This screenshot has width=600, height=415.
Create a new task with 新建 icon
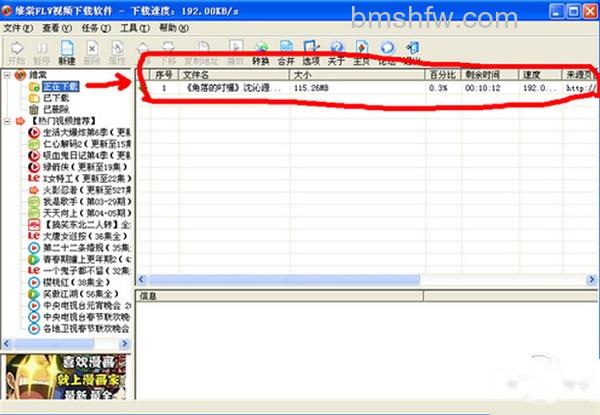67,49
